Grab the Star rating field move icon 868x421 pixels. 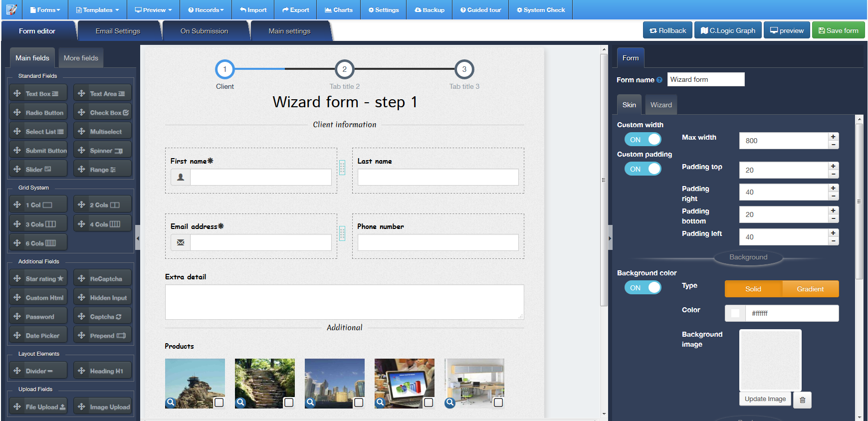pos(17,279)
